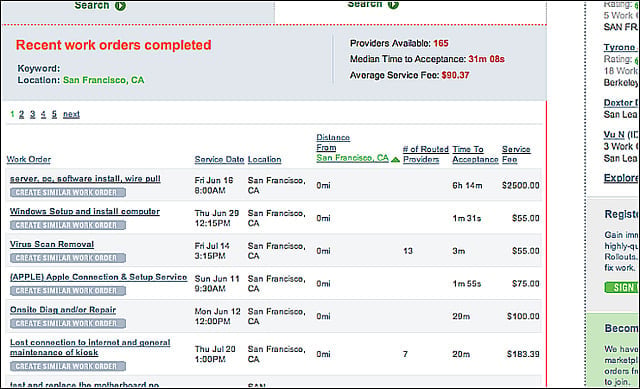Go to results page 2

tap(21, 114)
